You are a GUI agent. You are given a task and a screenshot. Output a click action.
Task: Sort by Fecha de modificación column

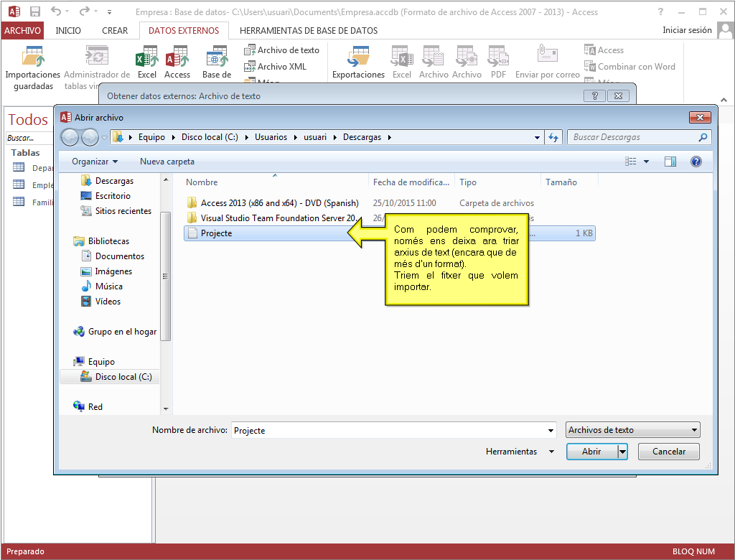pyautogui.click(x=411, y=182)
